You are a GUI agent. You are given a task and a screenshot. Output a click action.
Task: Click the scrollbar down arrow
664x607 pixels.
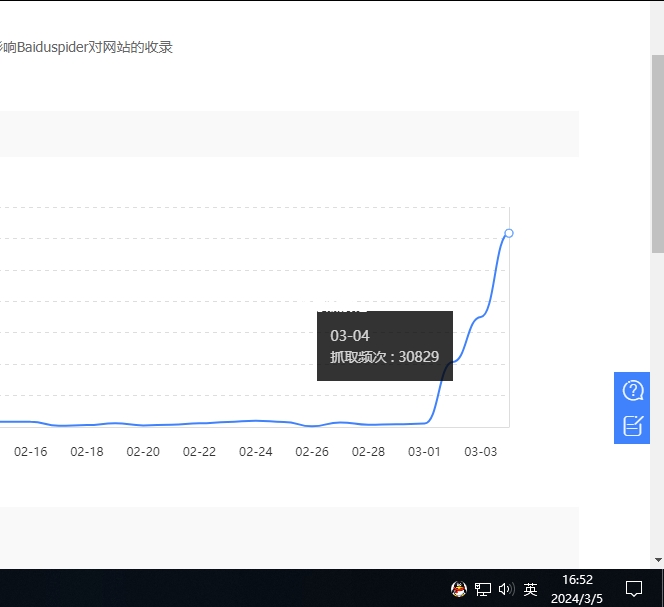click(658, 560)
